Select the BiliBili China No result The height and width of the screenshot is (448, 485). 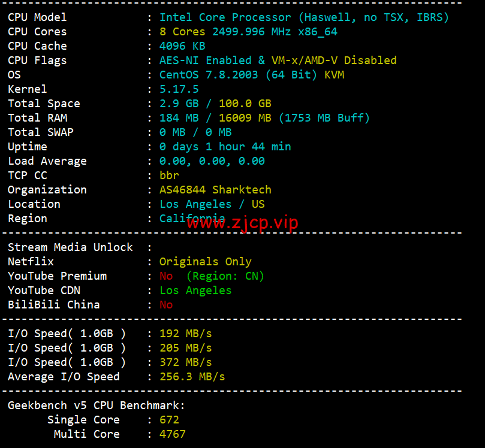click(166, 305)
